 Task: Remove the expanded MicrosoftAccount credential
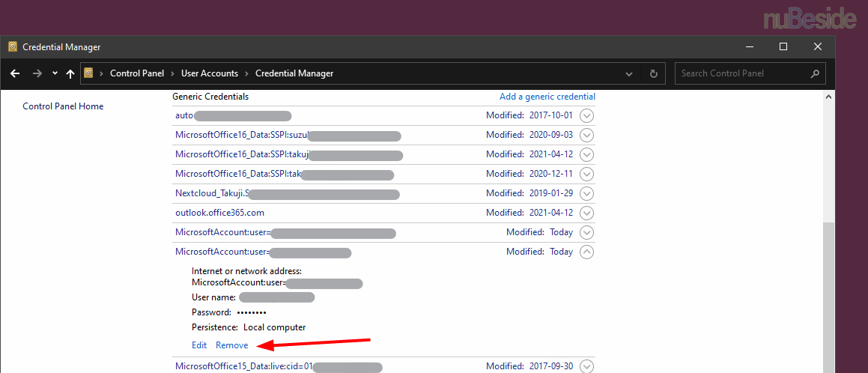pos(232,345)
